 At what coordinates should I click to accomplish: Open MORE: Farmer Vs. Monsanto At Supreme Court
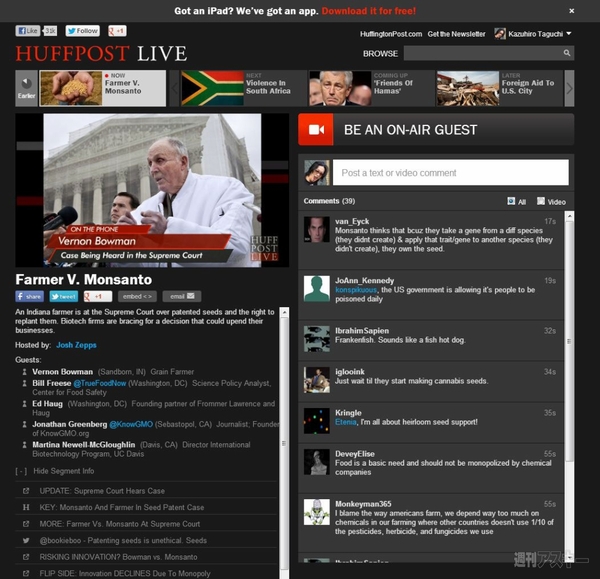(x=120, y=524)
